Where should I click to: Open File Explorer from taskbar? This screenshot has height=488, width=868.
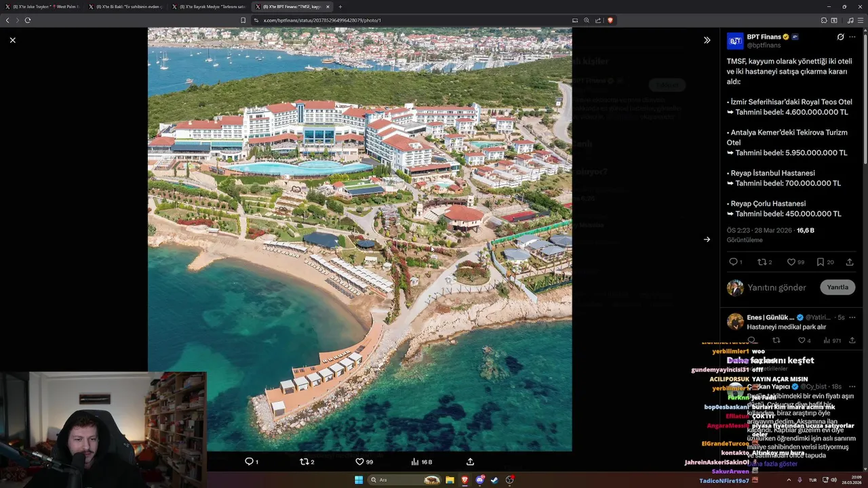coord(450,480)
